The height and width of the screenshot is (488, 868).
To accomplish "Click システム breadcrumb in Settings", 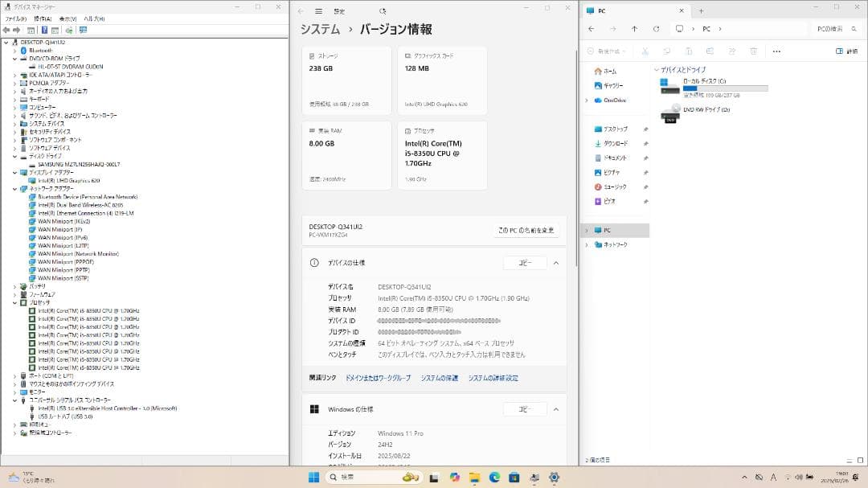I will (320, 30).
